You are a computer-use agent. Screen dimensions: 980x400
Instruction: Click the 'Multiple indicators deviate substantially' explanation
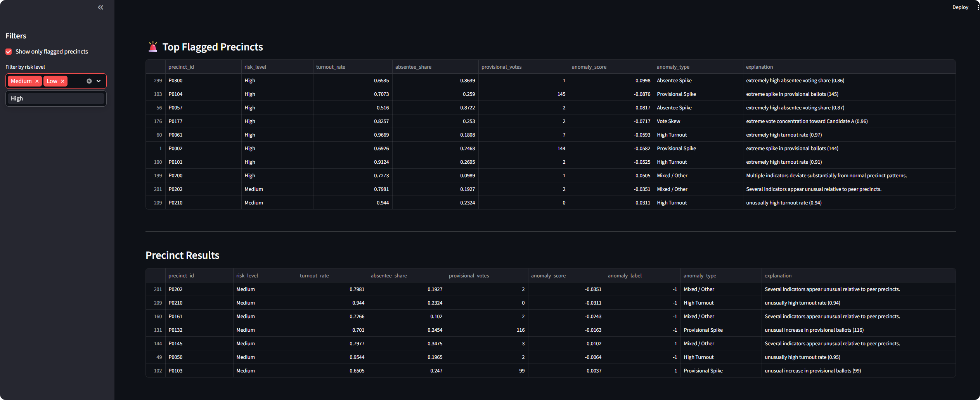click(x=849, y=175)
